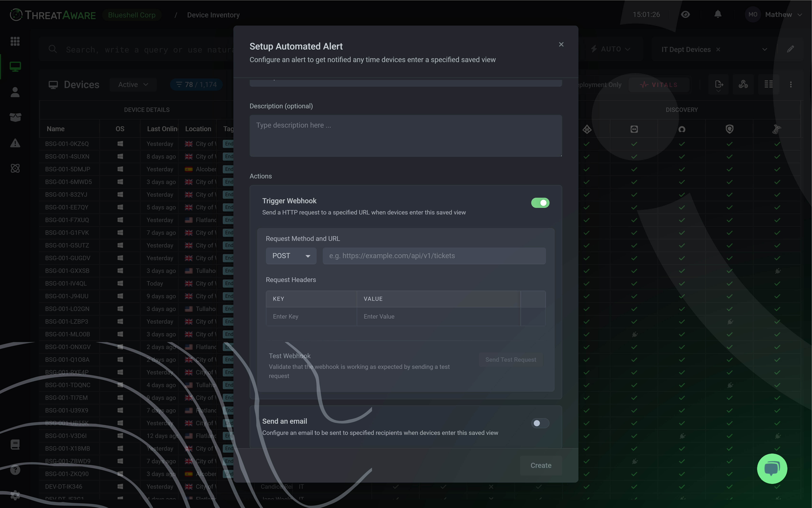Viewport: 812px width, 508px height.
Task: Click the ThreatAware logo
Action: coord(53,15)
